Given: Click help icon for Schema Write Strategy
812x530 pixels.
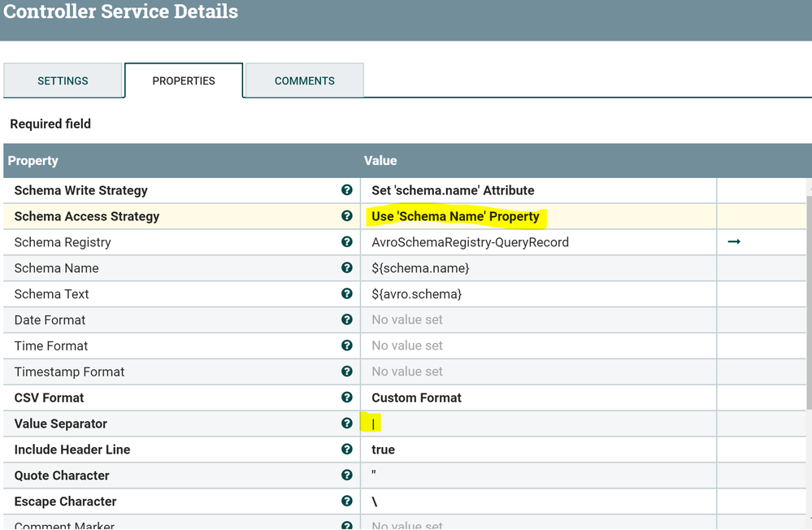Looking at the screenshot, I should pos(347,190).
